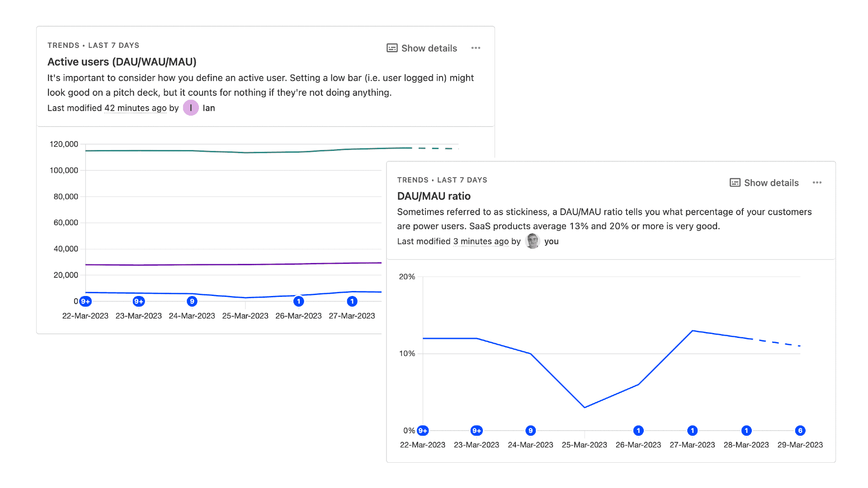
Task: Click 9+ annotation badge on 23-Mar-2023 in Active users
Action: pos(139,301)
